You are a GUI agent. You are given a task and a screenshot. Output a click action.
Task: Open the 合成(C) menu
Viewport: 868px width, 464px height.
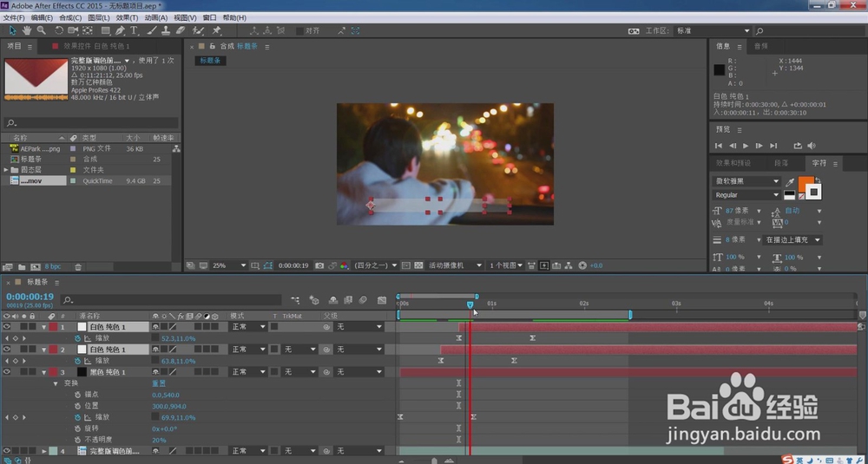click(70, 17)
